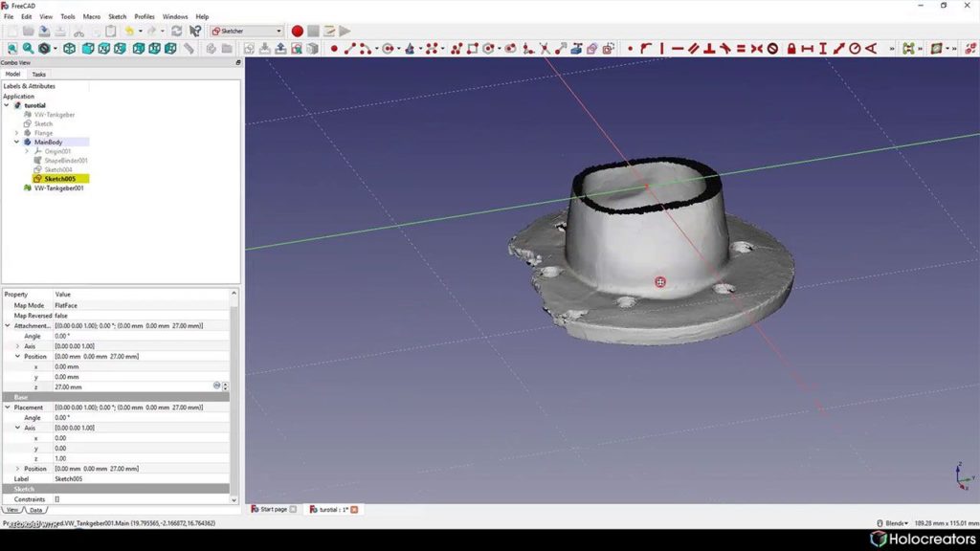Image resolution: width=980 pixels, height=551 pixels.
Task: Open the Start page document tab
Action: pos(273,509)
